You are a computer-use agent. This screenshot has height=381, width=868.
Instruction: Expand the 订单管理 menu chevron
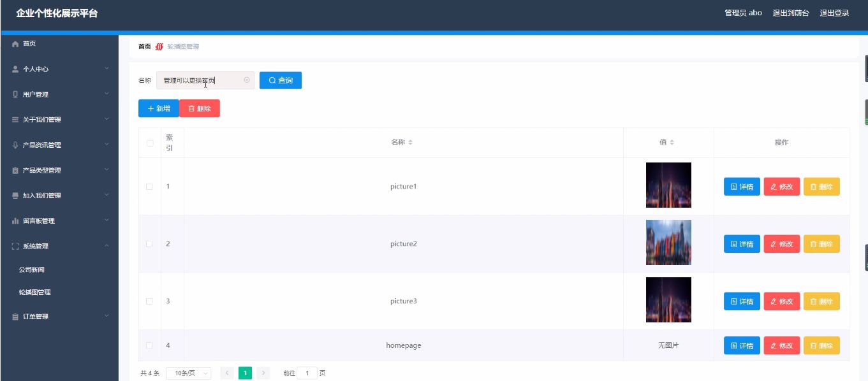107,316
